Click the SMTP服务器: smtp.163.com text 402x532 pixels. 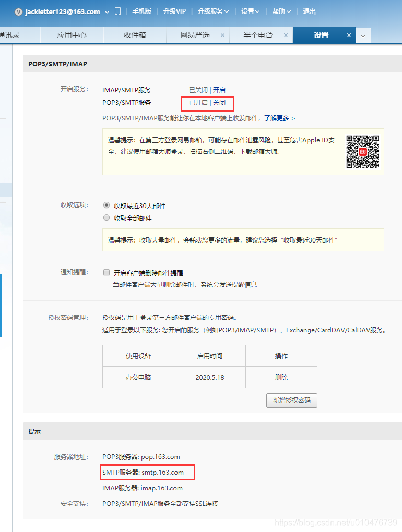pyautogui.click(x=143, y=473)
